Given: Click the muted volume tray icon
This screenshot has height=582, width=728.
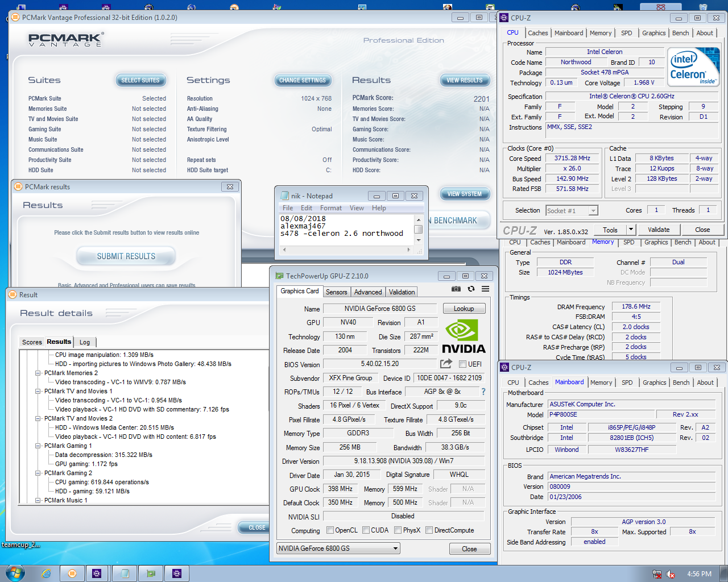Looking at the screenshot, I should [x=671, y=574].
